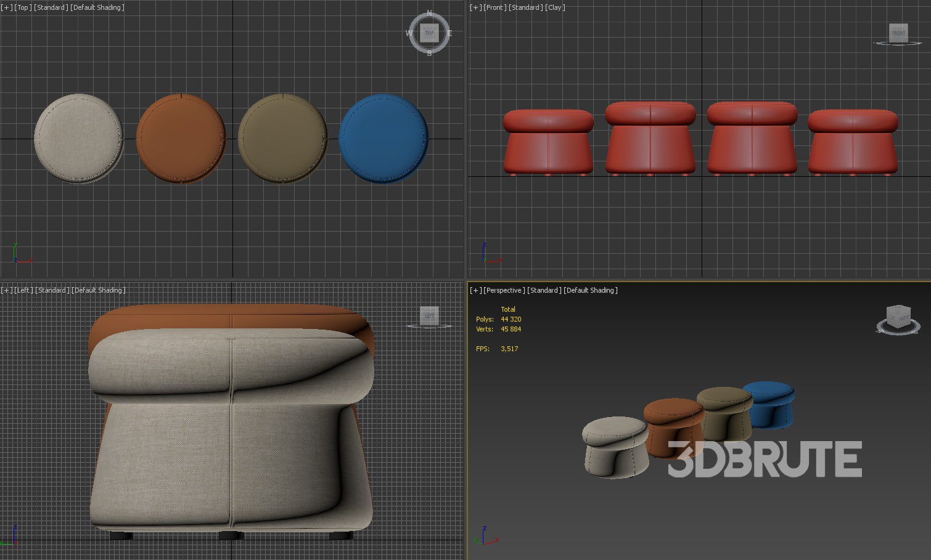Click the W compass letter on ViewCube
The width and height of the screenshot is (931, 560).
pyautogui.click(x=409, y=33)
